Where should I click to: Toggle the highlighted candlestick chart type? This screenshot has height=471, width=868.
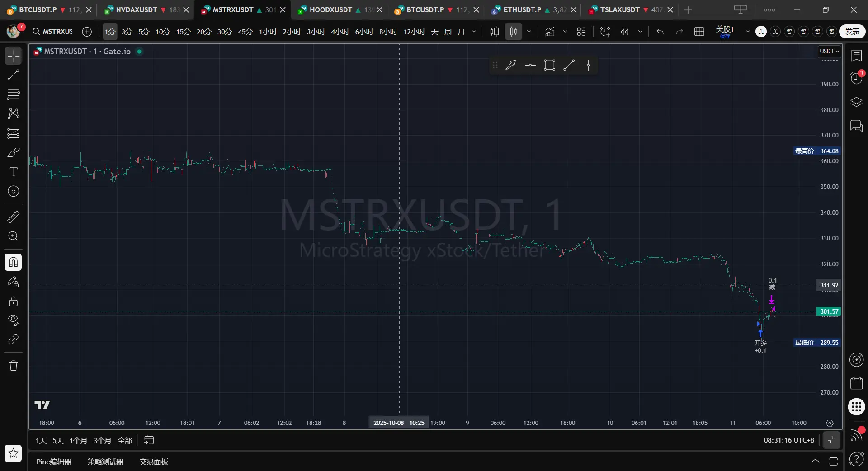click(x=514, y=32)
